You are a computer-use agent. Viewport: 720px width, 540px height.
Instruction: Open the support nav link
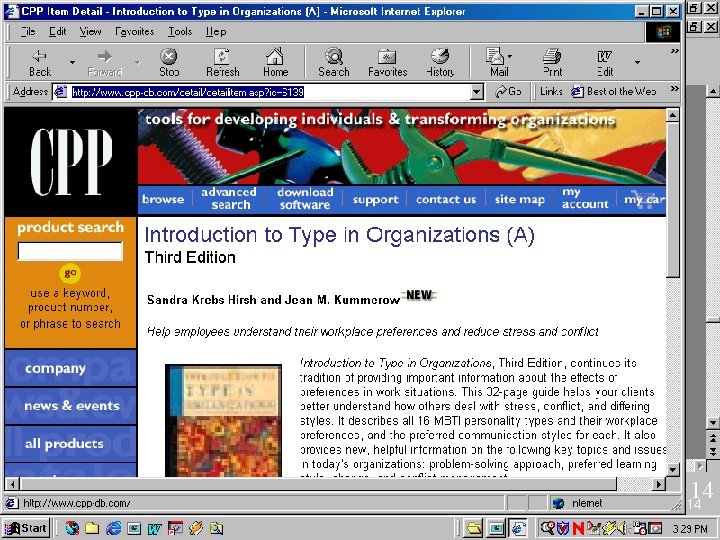[x=376, y=199]
